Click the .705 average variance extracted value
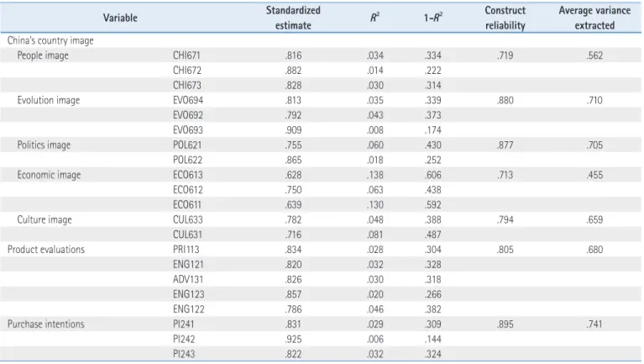This screenshot has height=364, width=644. tap(594, 145)
